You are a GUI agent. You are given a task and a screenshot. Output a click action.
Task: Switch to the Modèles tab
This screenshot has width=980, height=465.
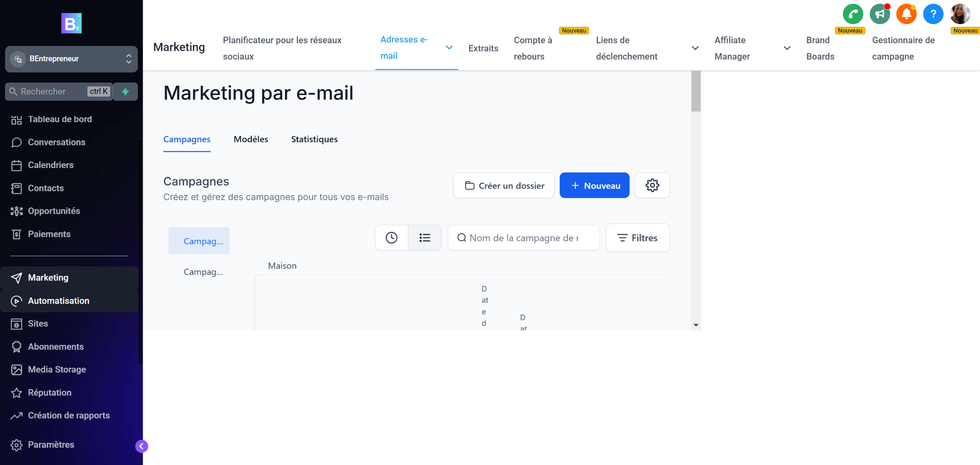251,139
